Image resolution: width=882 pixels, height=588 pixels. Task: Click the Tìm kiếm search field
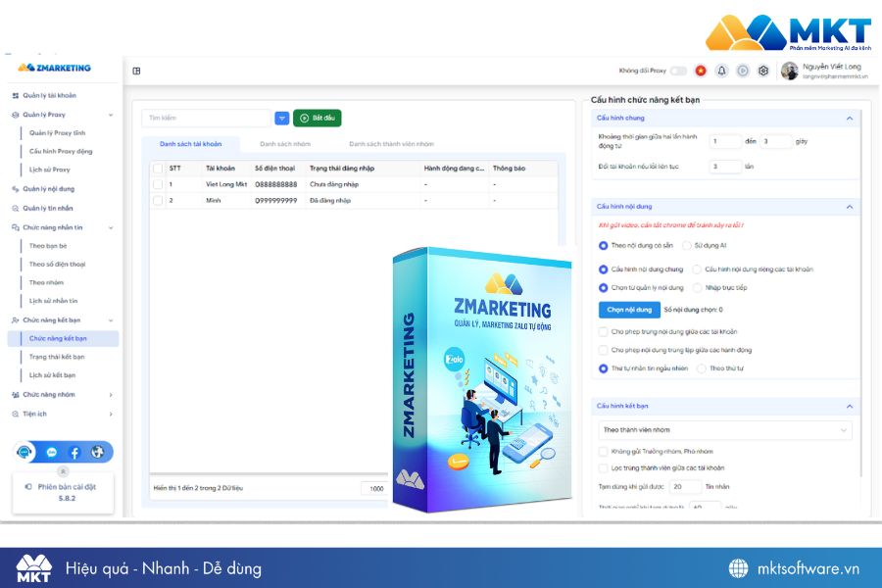206,119
